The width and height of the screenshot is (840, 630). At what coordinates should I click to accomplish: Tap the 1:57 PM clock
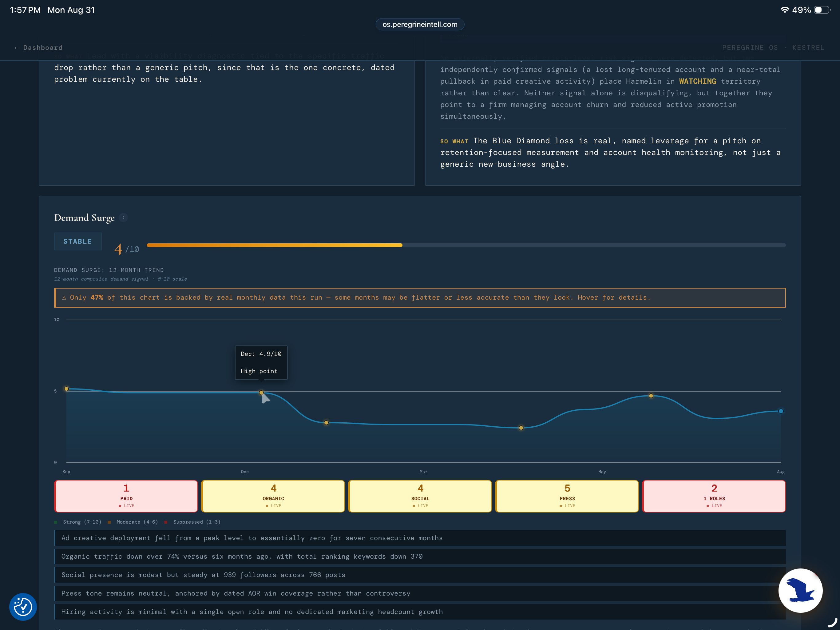[x=25, y=10]
